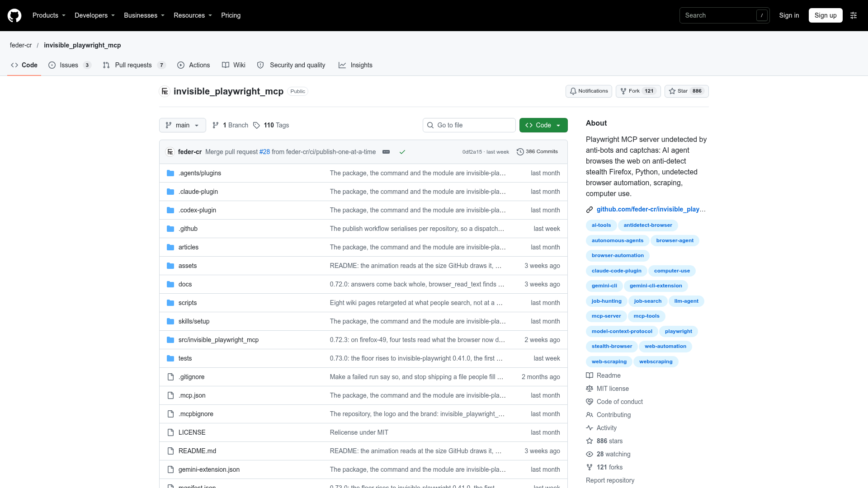Click the feder-cr avatar in commit row
Image resolution: width=868 pixels, height=488 pixels.
tap(170, 152)
